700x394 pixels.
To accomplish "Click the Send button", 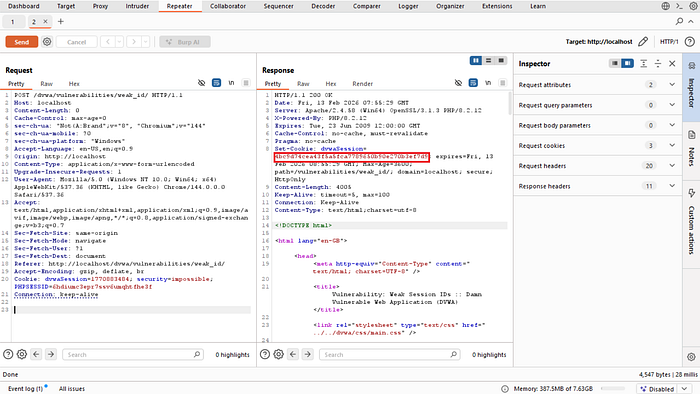I will point(21,42).
